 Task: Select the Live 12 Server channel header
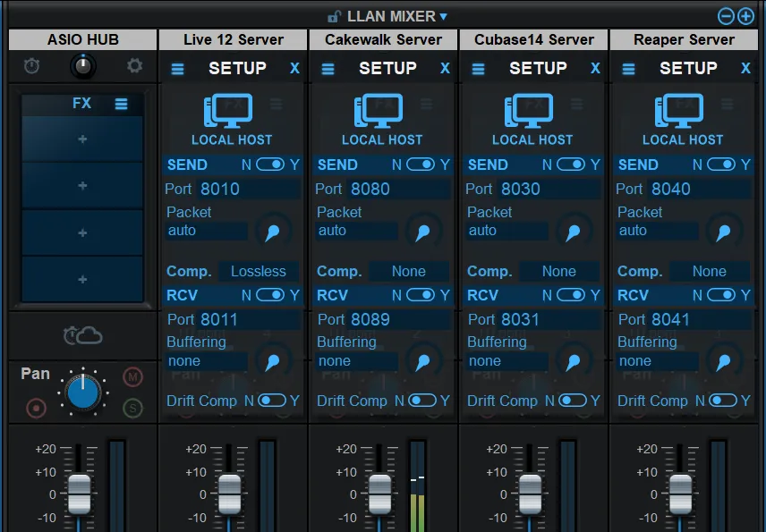pyautogui.click(x=233, y=39)
